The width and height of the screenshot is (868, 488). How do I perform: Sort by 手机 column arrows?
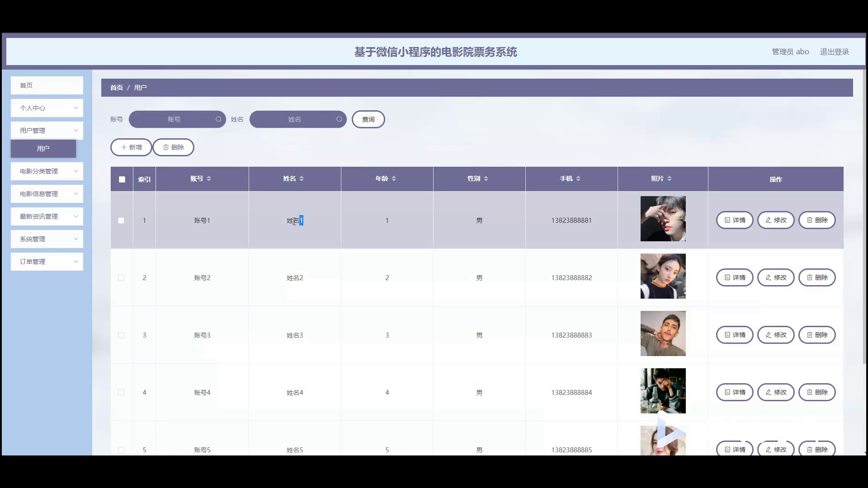click(578, 179)
